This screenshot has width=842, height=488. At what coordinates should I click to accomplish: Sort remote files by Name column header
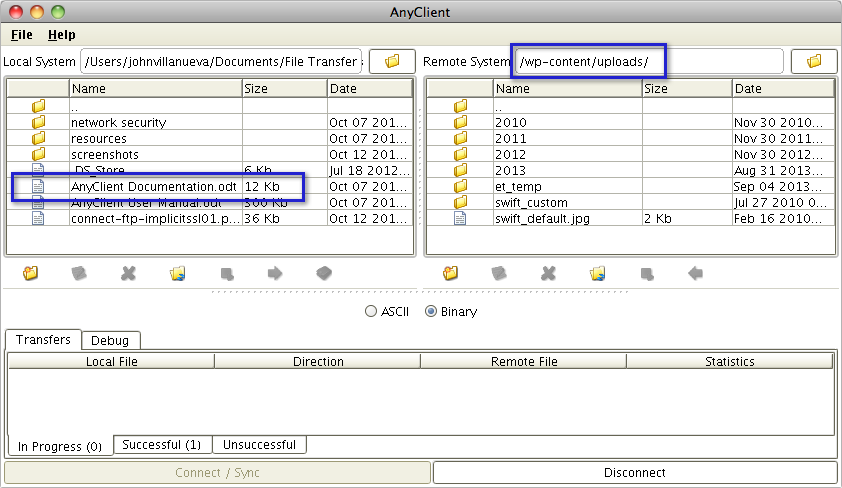568,89
